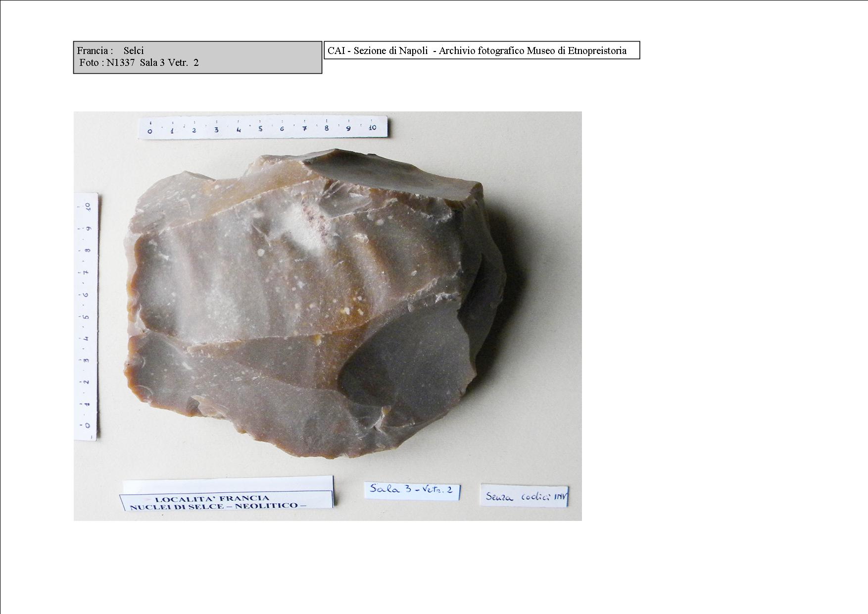868x614 pixels.
Task: Click the handwritten 'Sala 3 - Vetr. 2' note
Action: (x=412, y=490)
